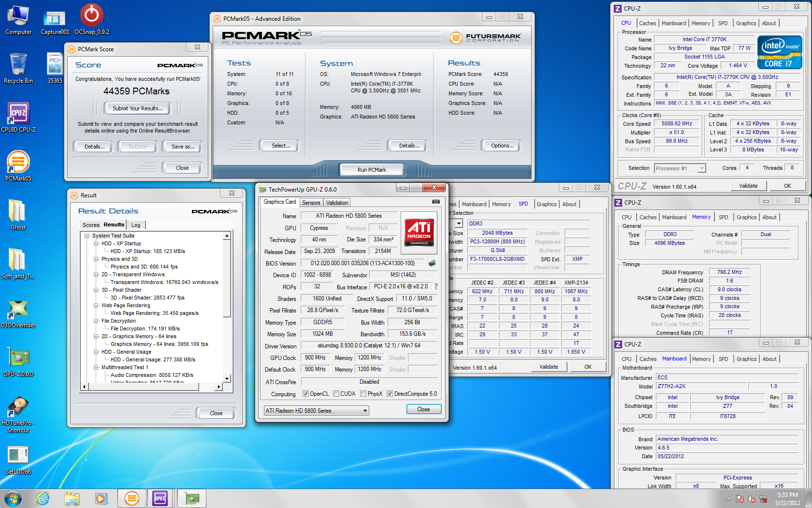Click the volume tray icon
The image size is (812, 508).
pyautogui.click(x=752, y=499)
